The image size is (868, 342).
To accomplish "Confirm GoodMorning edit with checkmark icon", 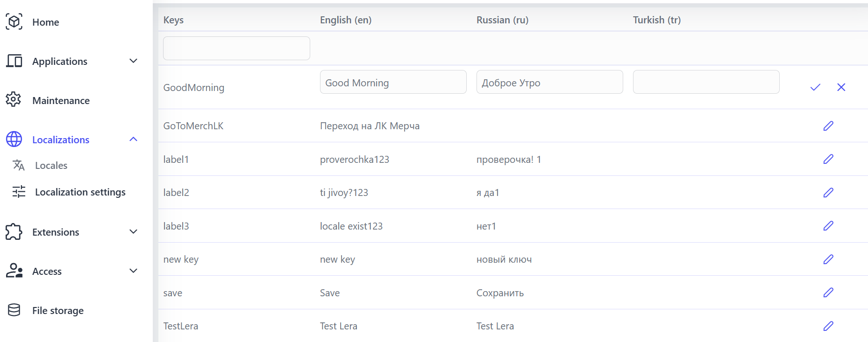I will (x=815, y=87).
